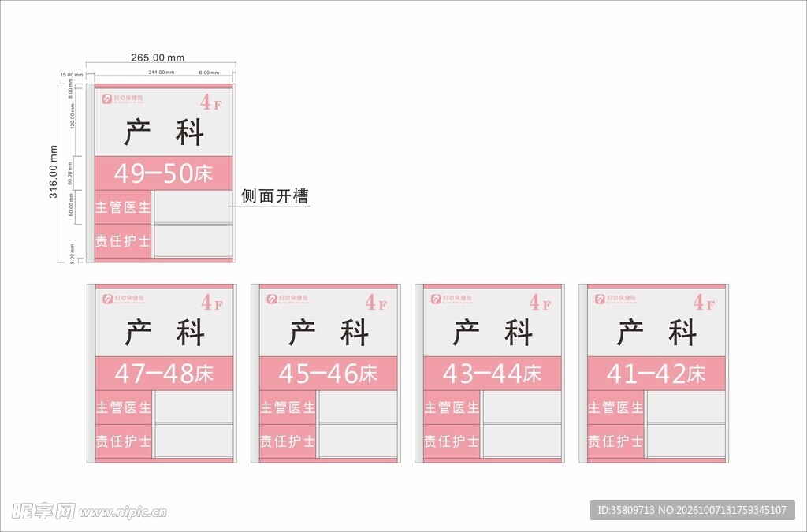Select blank nurse name slot on 45–46床 sign
Viewport: 807px width, 532px height.
[359, 441]
